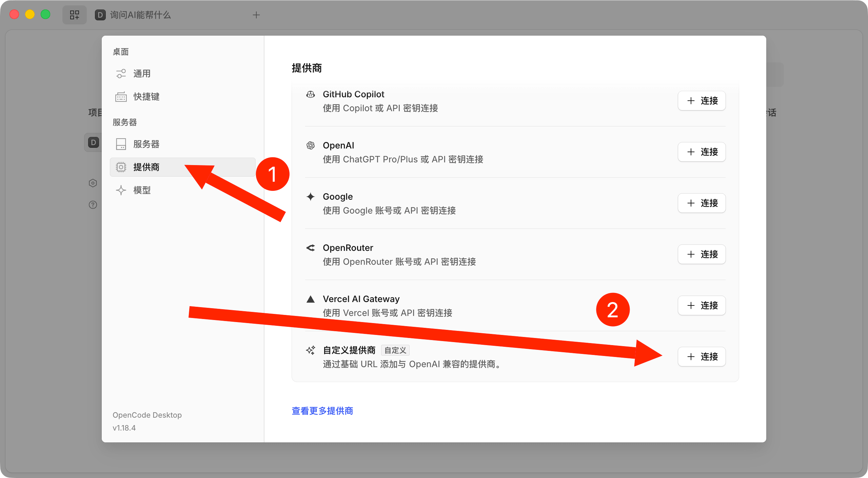
Task: Click the v1.18.4 version text
Action: tap(124, 428)
